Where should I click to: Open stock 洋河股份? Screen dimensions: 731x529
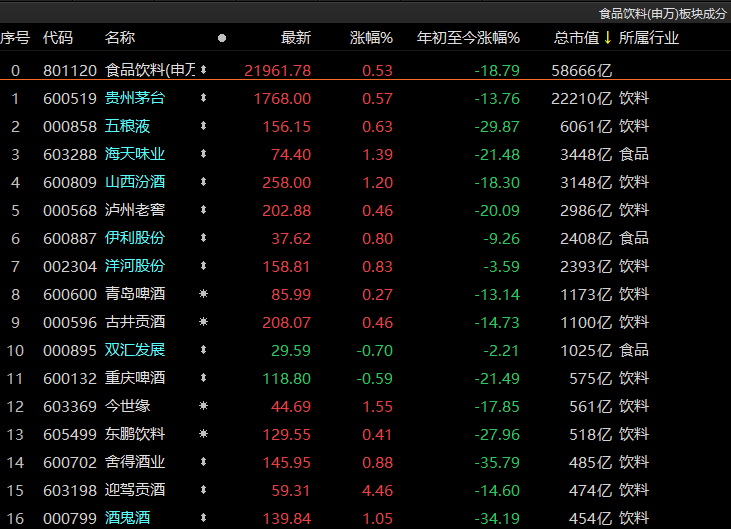point(135,266)
